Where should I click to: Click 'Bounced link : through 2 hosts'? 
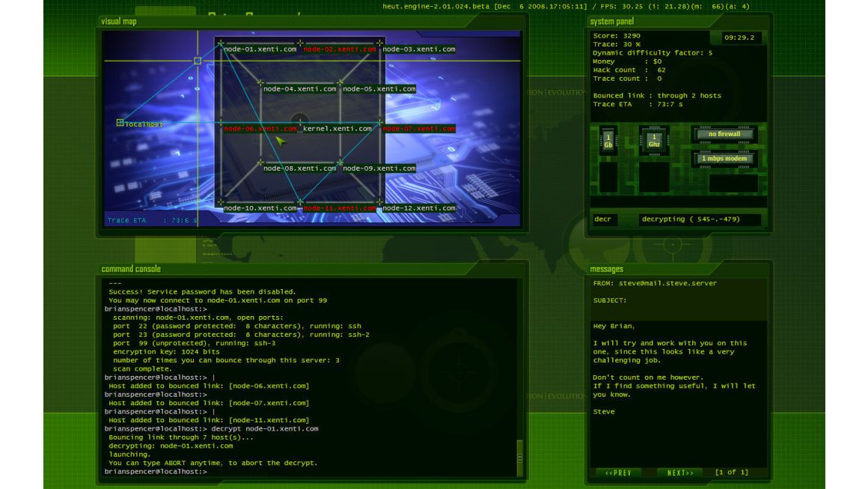tap(657, 96)
